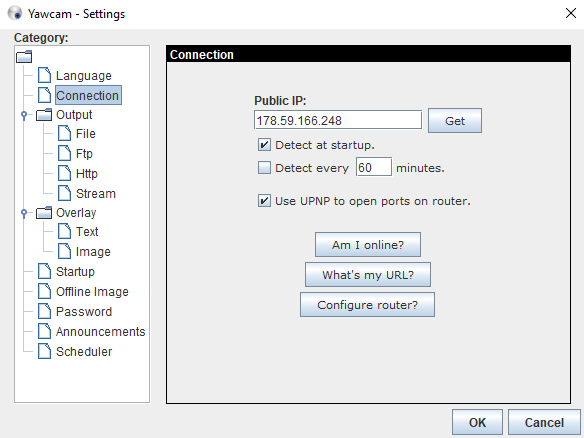Uncheck Detect at startup checkbox
Image resolution: width=584 pixels, height=438 pixels.
264,145
